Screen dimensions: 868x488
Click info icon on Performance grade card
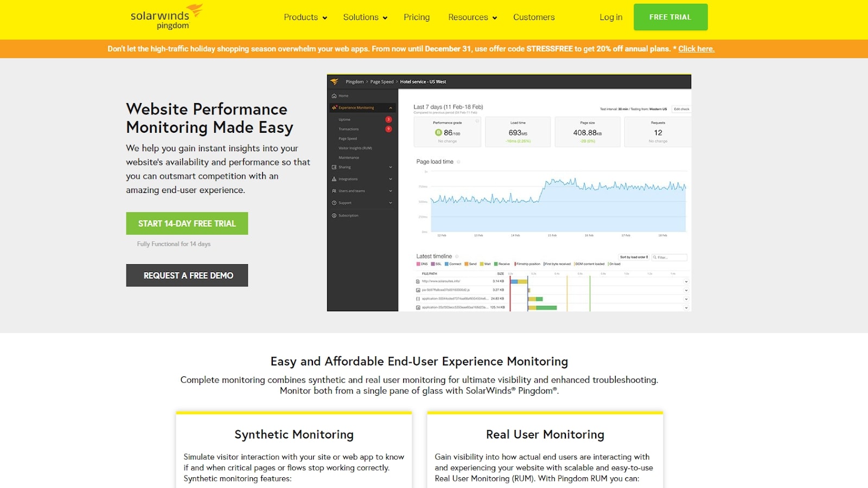click(477, 121)
